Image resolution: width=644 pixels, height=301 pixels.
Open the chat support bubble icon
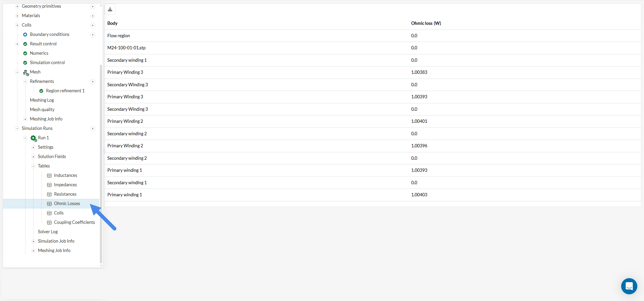[x=629, y=286]
